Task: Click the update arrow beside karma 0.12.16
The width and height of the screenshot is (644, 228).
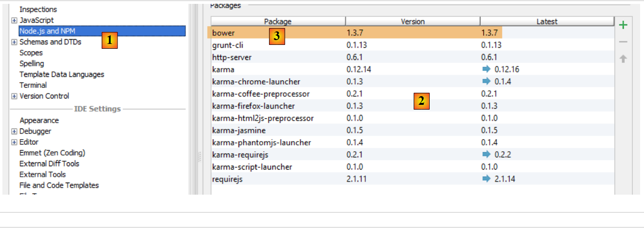Action: [486, 70]
